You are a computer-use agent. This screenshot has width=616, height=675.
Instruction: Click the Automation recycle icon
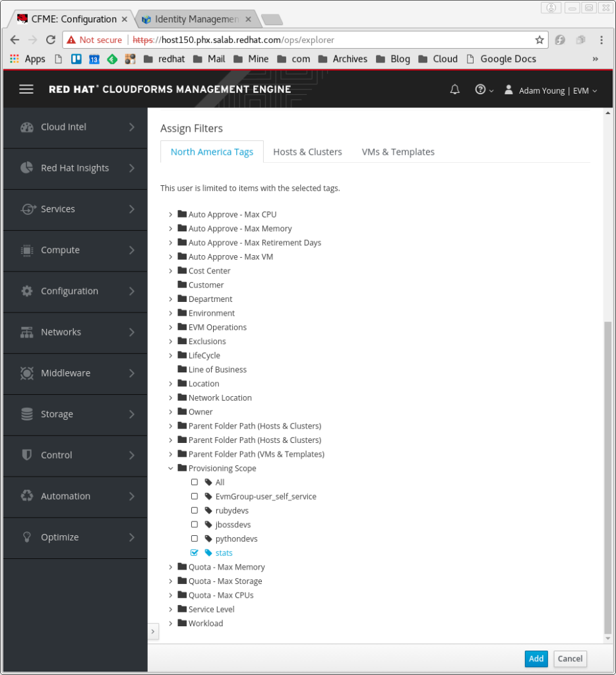[x=26, y=496]
